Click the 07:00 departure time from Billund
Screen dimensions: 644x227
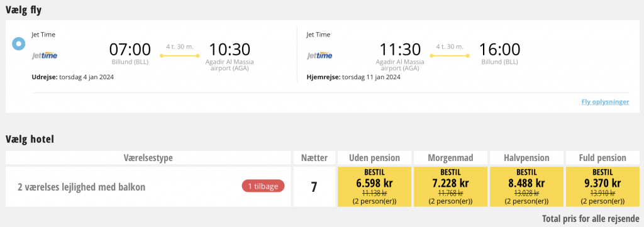pos(130,50)
